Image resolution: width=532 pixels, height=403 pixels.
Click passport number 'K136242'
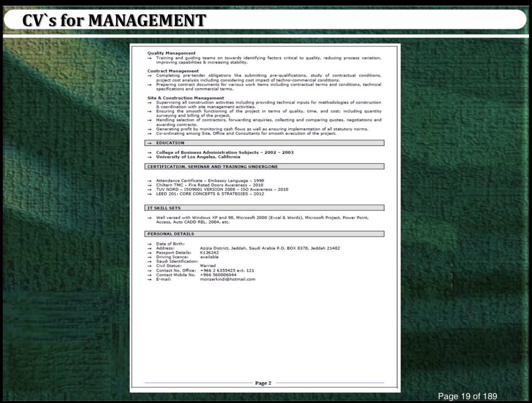[x=209, y=253]
